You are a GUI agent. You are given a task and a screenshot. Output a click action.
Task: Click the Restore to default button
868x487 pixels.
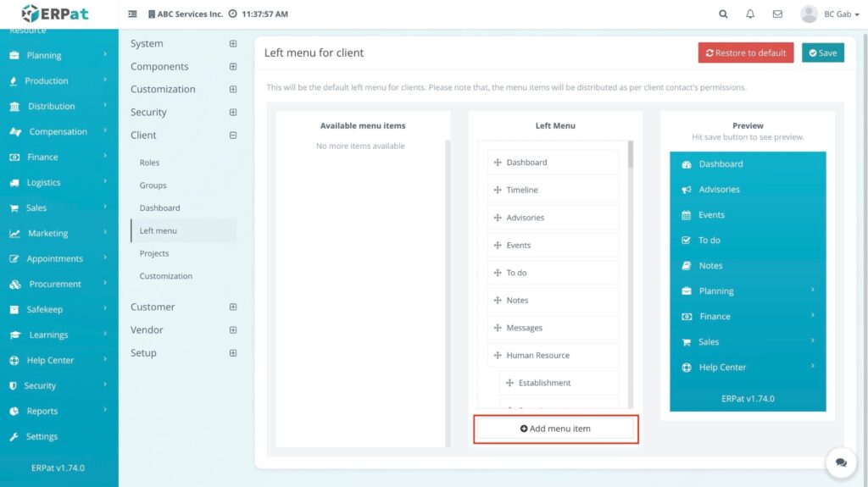coord(746,53)
